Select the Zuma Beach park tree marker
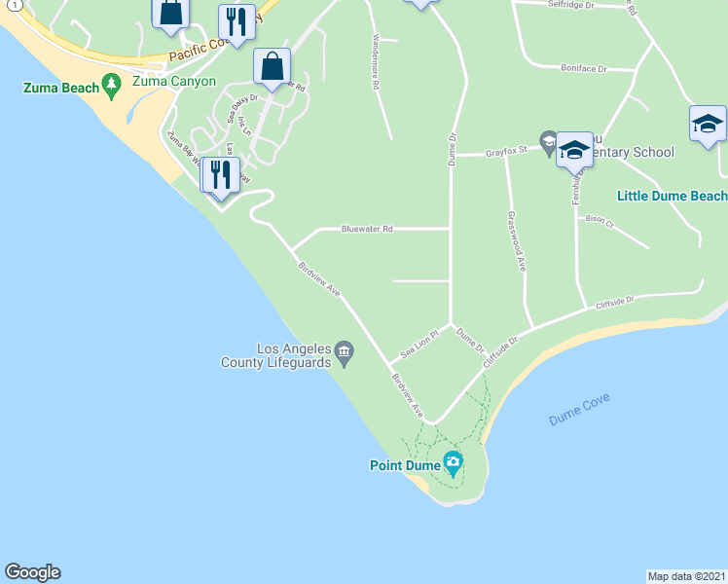Viewport: 728px width, 584px height. click(111, 87)
